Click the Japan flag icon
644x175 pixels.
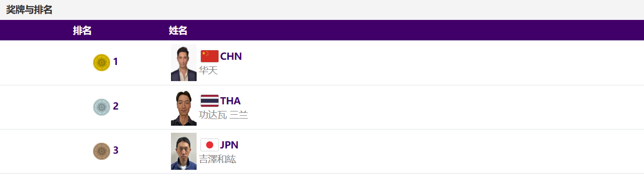(x=209, y=145)
